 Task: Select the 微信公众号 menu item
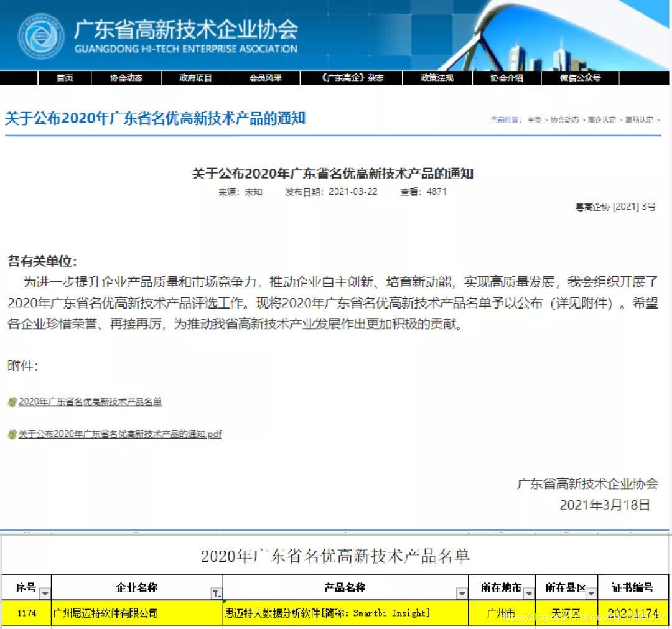[580, 78]
